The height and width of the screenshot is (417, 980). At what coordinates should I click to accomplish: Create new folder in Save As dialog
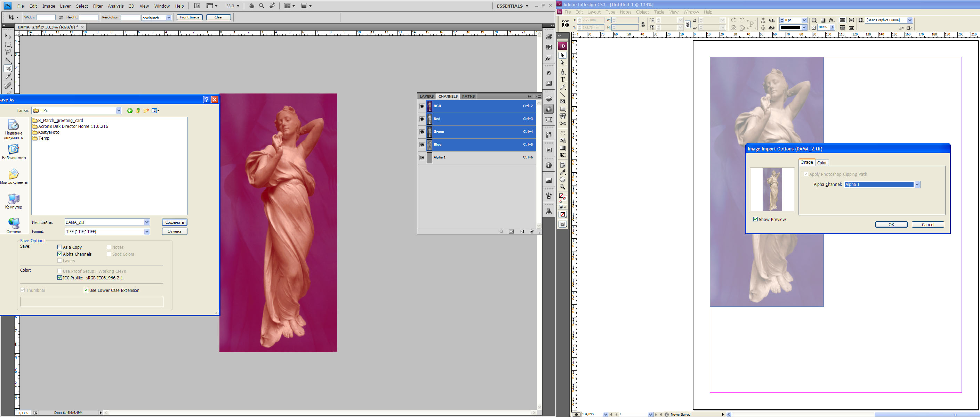pyautogui.click(x=146, y=111)
